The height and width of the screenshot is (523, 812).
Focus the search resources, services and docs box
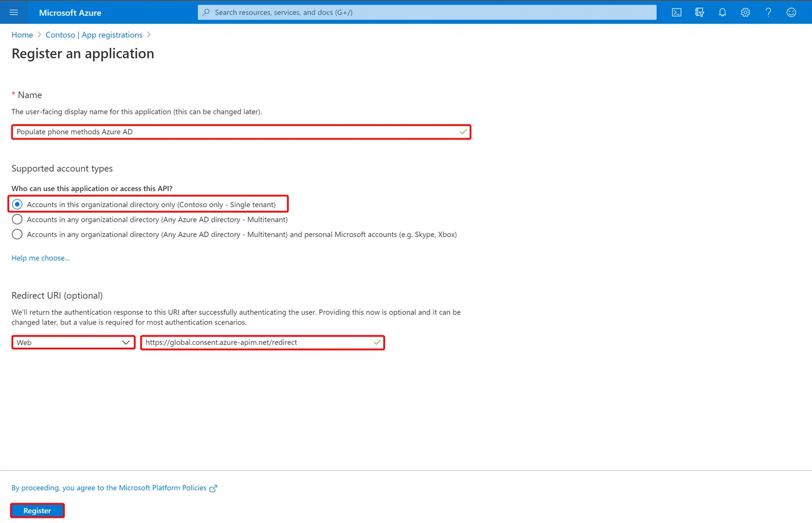427,12
